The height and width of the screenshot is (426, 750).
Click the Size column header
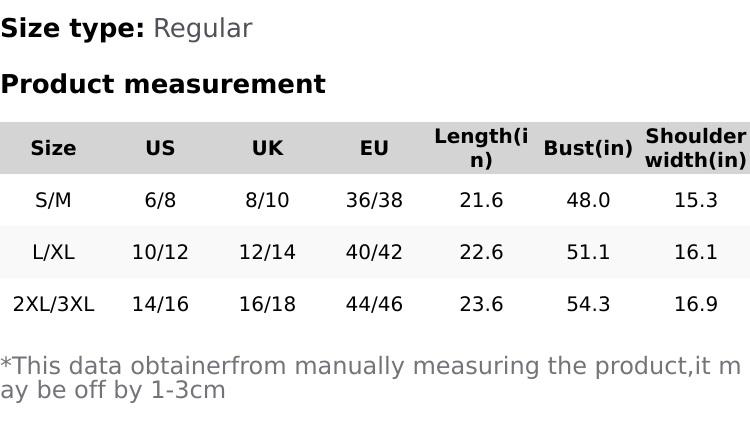coord(53,148)
